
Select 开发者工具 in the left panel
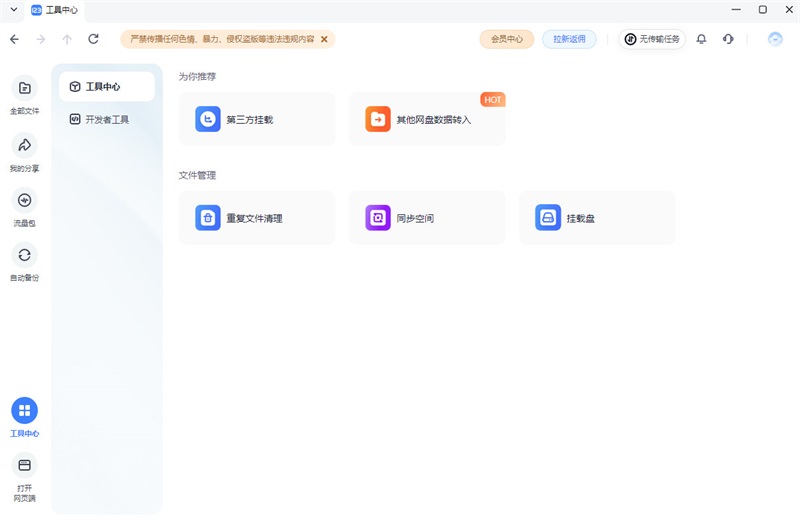pyautogui.click(x=107, y=119)
